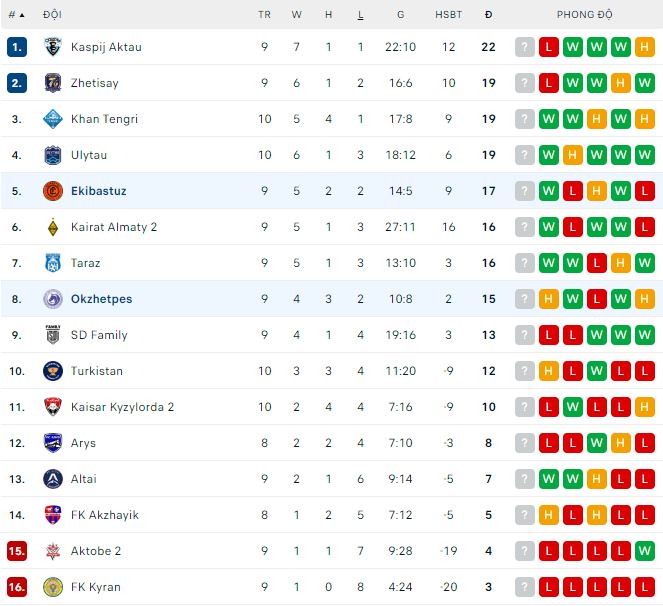This screenshot has height=606, width=663.
Task: Click the Ekibastuz orange crest
Action: coord(53,191)
